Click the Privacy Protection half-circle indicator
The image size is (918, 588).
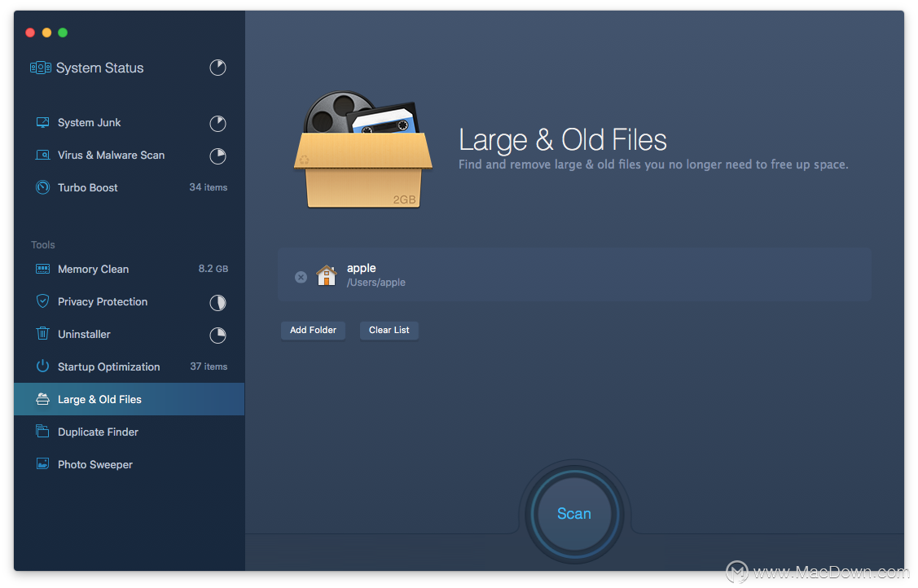pyautogui.click(x=217, y=302)
